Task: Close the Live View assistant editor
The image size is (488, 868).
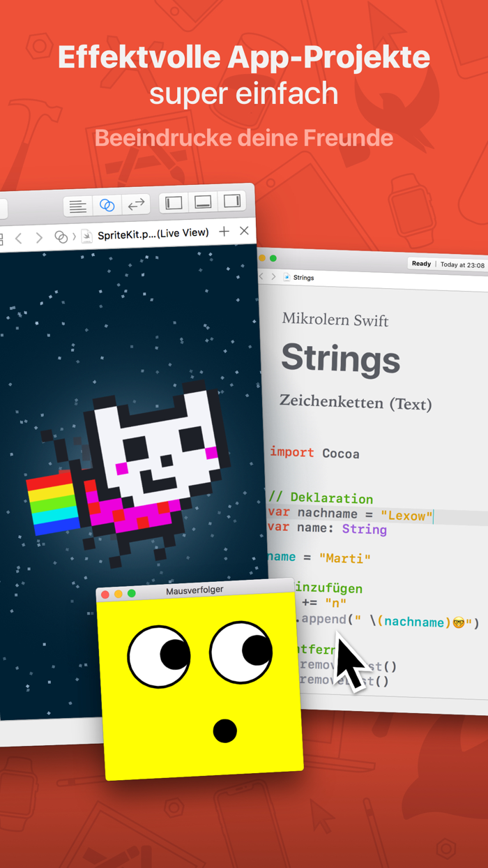Action: [x=244, y=231]
